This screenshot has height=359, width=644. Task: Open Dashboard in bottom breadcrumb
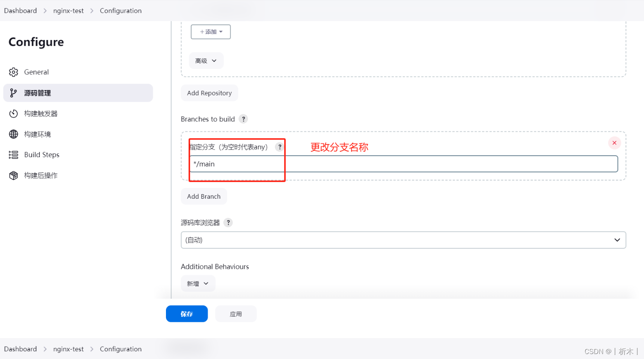pos(21,349)
